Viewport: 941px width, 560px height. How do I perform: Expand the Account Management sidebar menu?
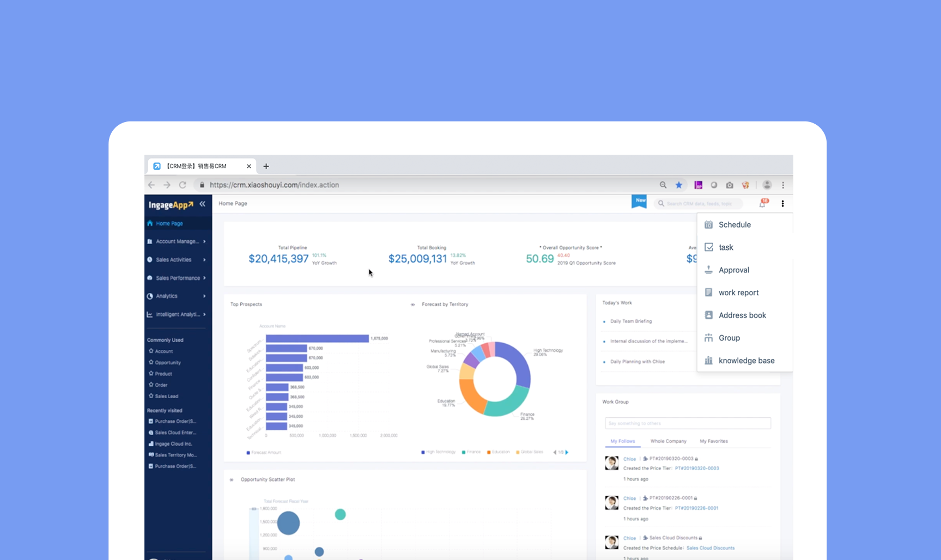[177, 241]
